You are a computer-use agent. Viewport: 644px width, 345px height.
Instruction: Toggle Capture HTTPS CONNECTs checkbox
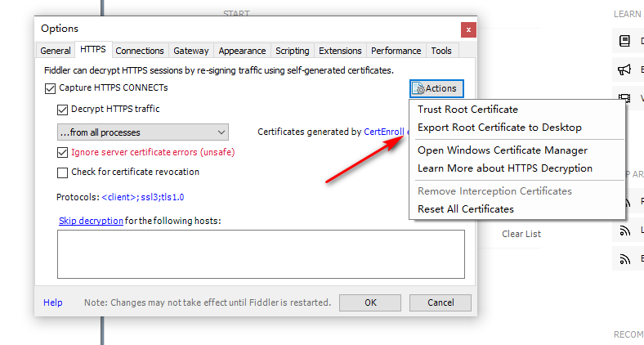50,88
